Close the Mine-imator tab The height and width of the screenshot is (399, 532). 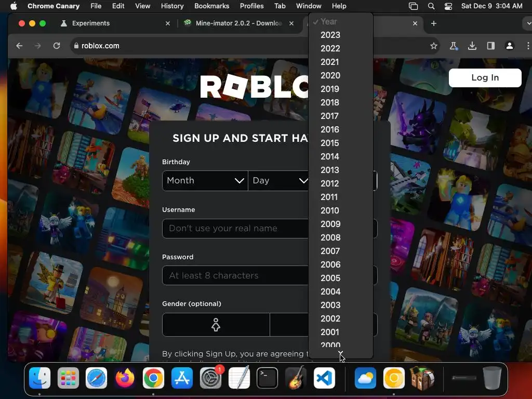(291, 23)
